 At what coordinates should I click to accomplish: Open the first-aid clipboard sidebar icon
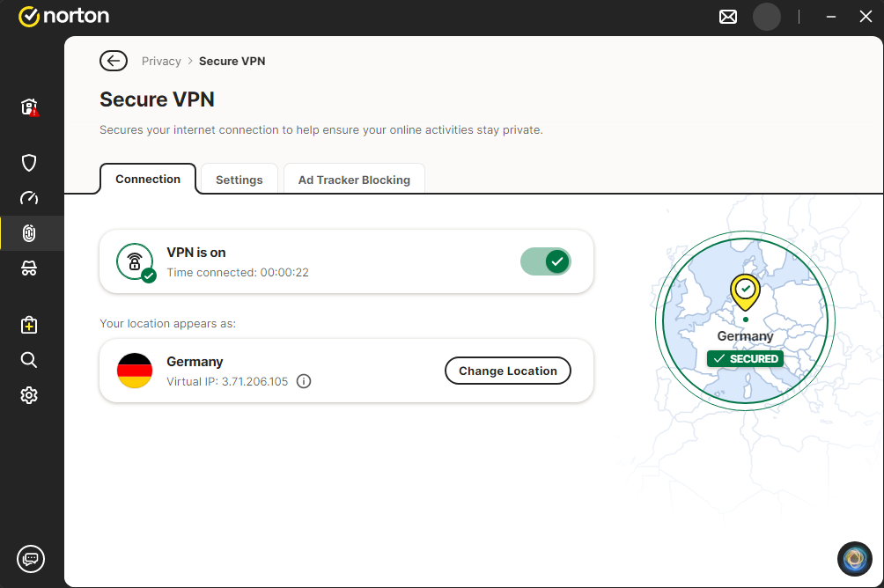pos(29,325)
